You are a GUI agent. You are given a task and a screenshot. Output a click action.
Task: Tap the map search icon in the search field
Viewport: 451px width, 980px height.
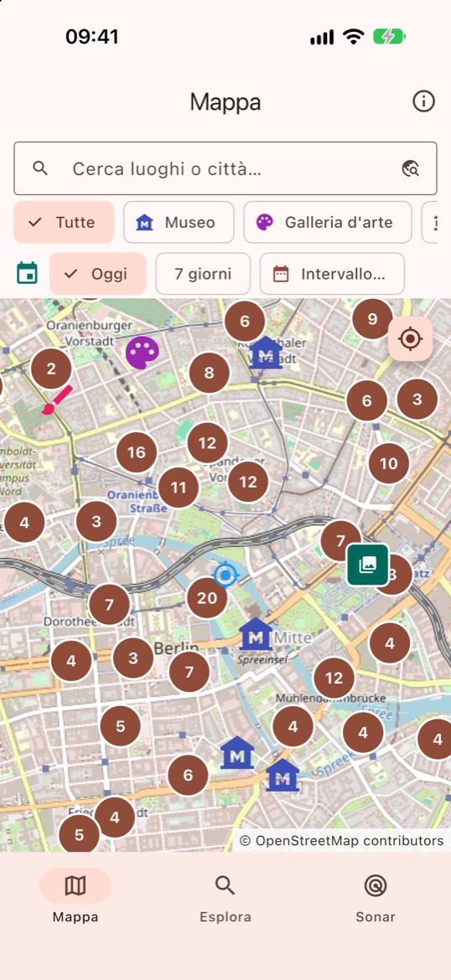410,168
